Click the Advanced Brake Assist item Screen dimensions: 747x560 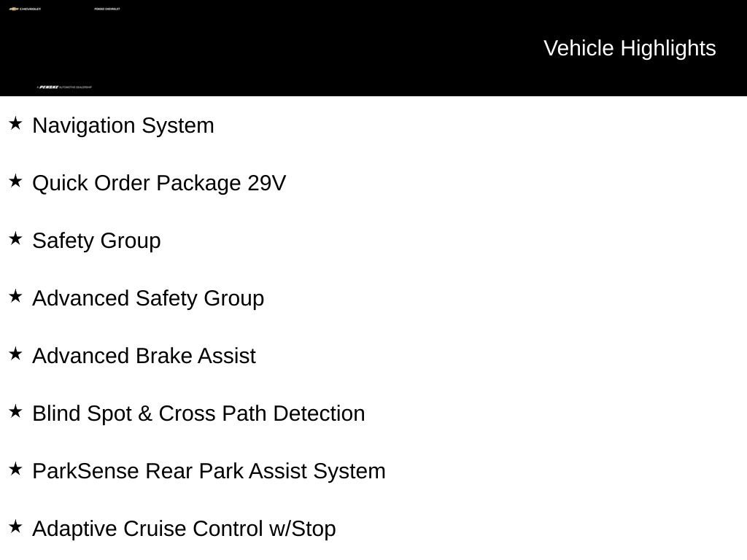(x=144, y=356)
